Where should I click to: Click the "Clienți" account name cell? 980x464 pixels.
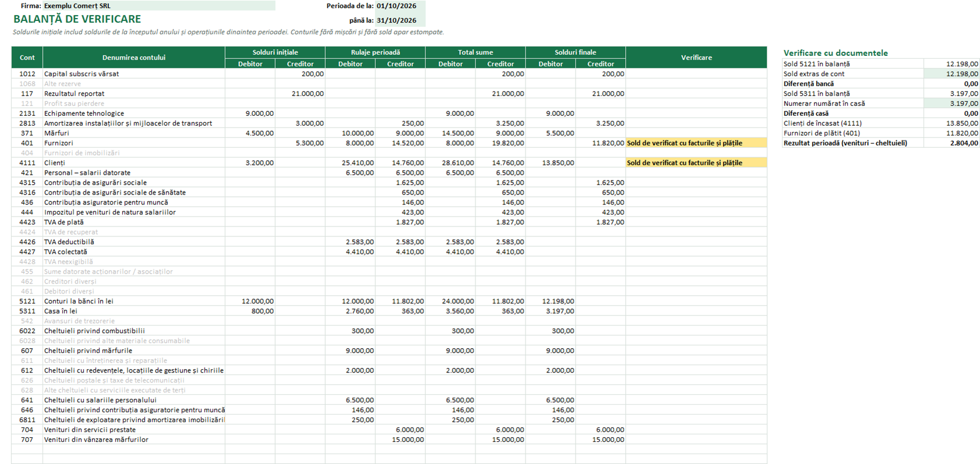pyautogui.click(x=134, y=163)
